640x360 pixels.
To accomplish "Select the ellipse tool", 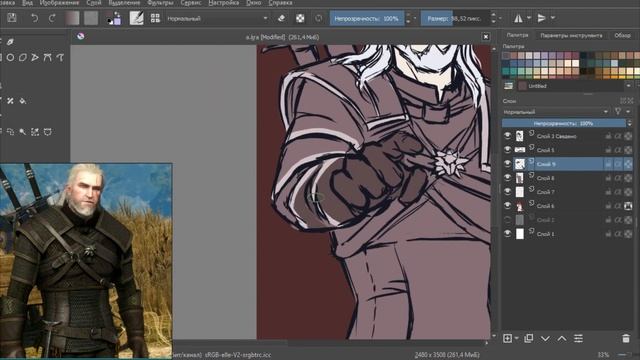I will (x=10, y=58).
